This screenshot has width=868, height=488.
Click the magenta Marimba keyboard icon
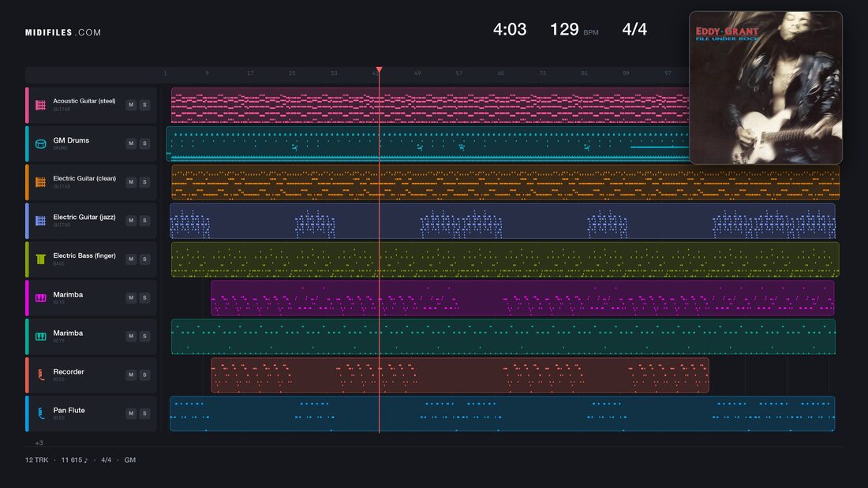click(40, 298)
